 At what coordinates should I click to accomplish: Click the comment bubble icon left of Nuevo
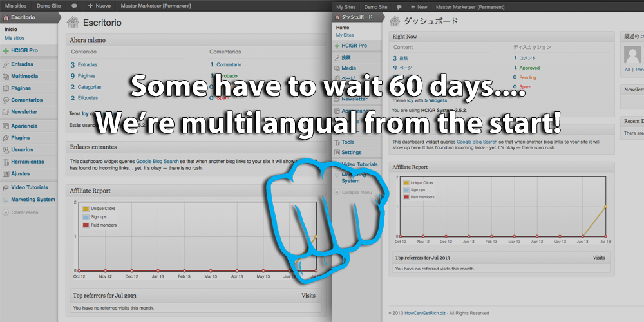pos(74,5)
